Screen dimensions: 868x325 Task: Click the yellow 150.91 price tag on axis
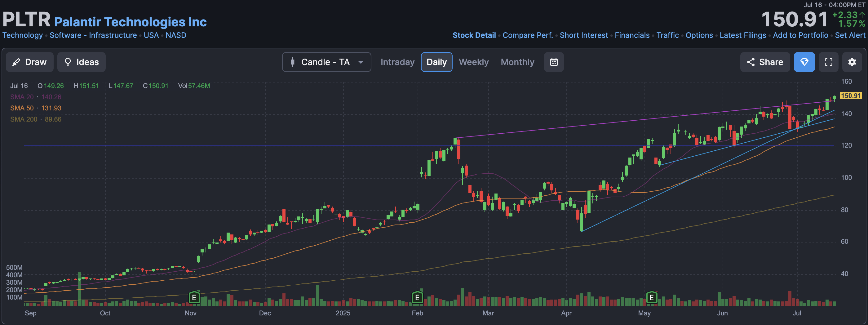[850, 96]
